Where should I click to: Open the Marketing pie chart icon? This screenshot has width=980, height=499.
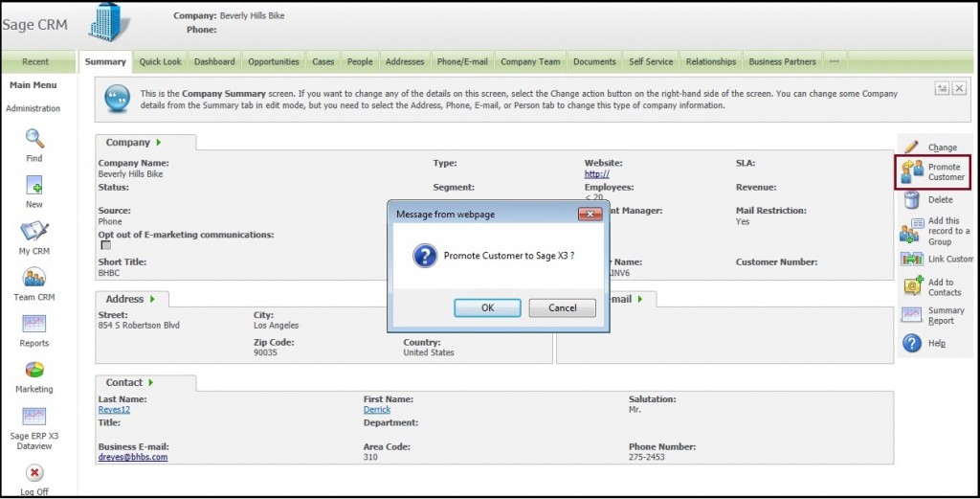pos(34,370)
